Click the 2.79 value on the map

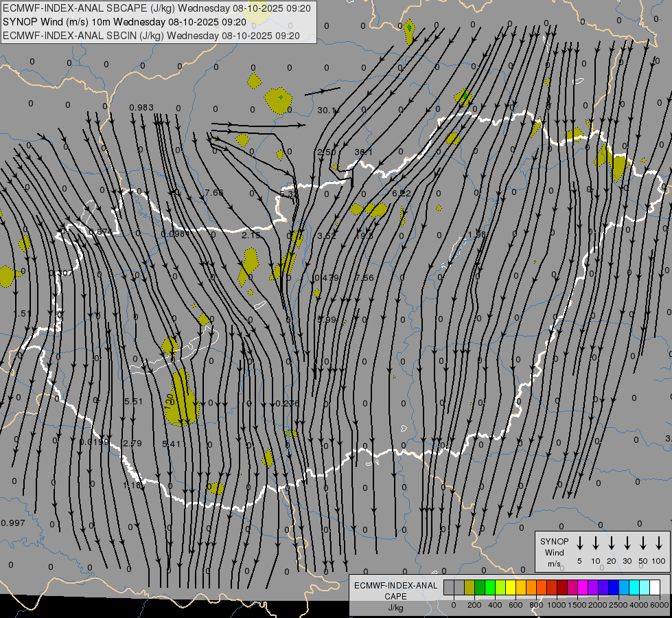(132, 443)
